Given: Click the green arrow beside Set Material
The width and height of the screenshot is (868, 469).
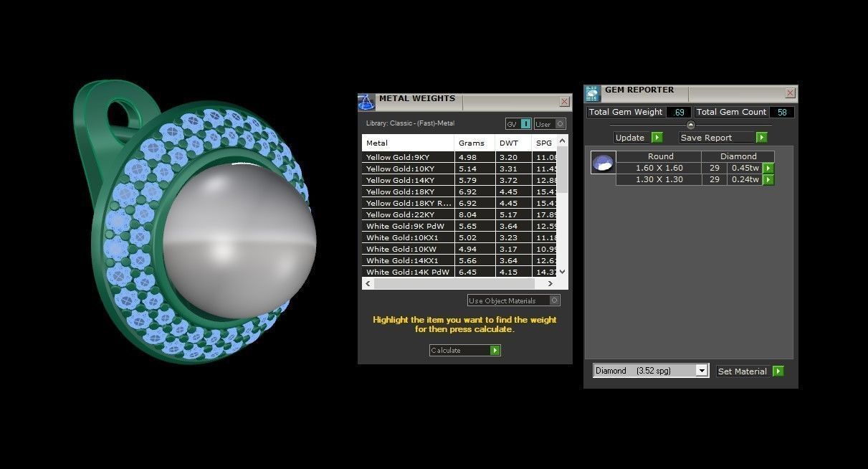Looking at the screenshot, I should pyautogui.click(x=778, y=371).
